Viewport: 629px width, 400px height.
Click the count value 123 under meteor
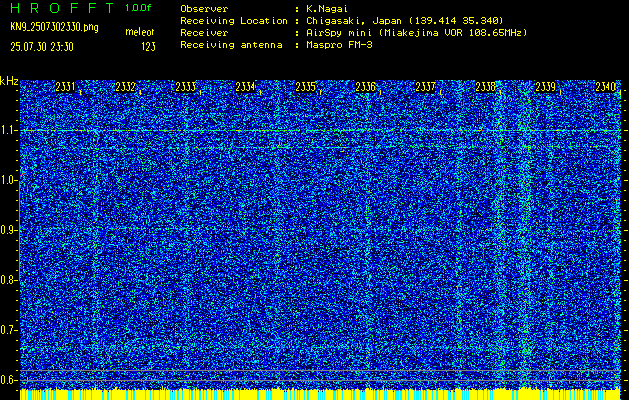(x=148, y=47)
